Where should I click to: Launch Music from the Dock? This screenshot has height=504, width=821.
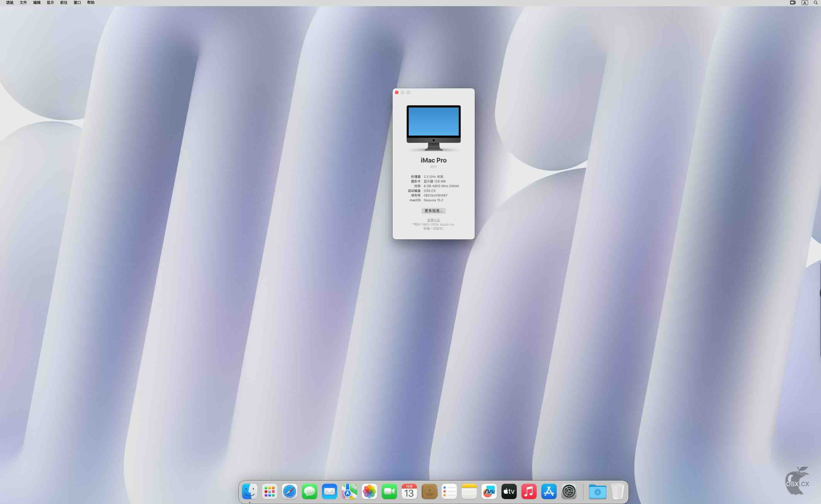click(x=529, y=491)
